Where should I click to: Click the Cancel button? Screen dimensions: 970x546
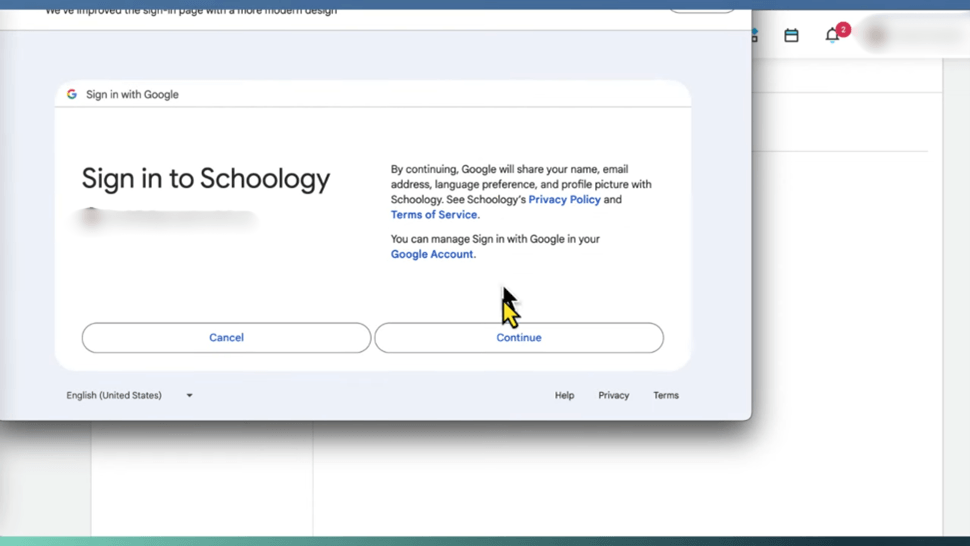226,338
